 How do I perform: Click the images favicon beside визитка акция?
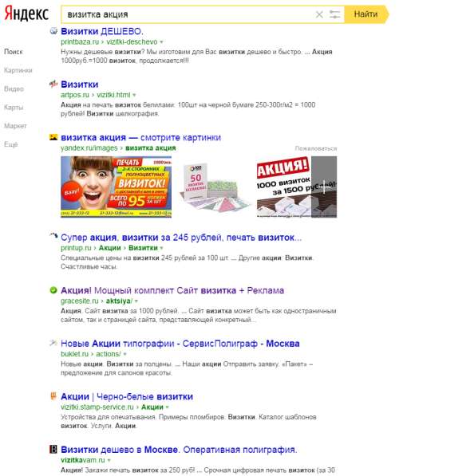(53, 137)
